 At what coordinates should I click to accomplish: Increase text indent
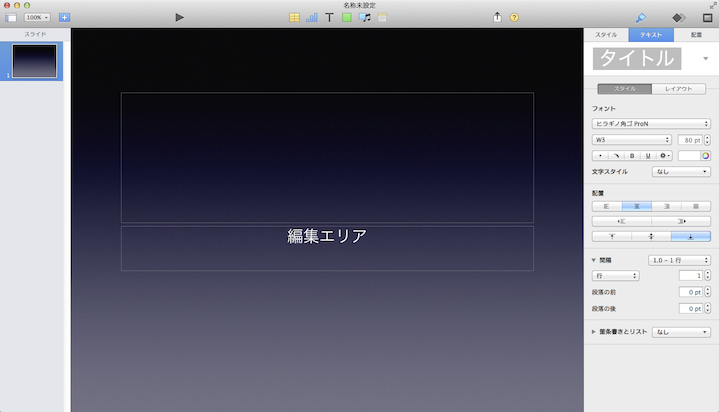point(681,221)
